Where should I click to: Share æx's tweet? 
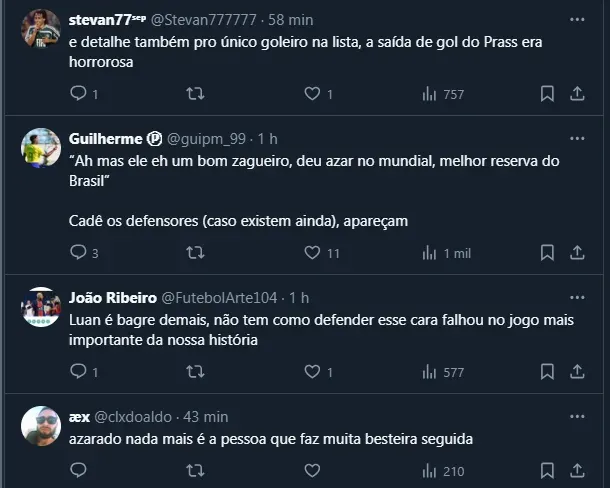click(577, 471)
